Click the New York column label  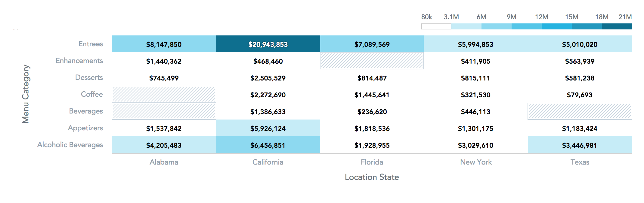476,162
